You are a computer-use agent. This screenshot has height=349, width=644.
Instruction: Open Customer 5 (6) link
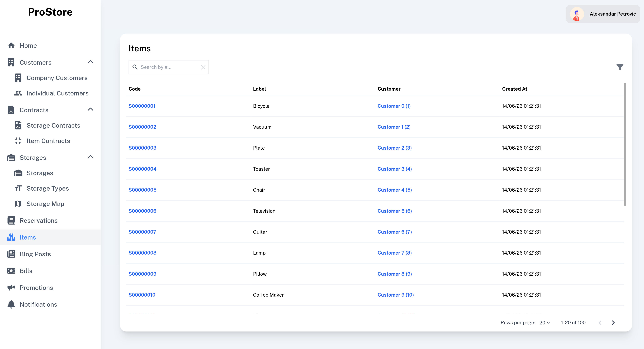point(395,211)
